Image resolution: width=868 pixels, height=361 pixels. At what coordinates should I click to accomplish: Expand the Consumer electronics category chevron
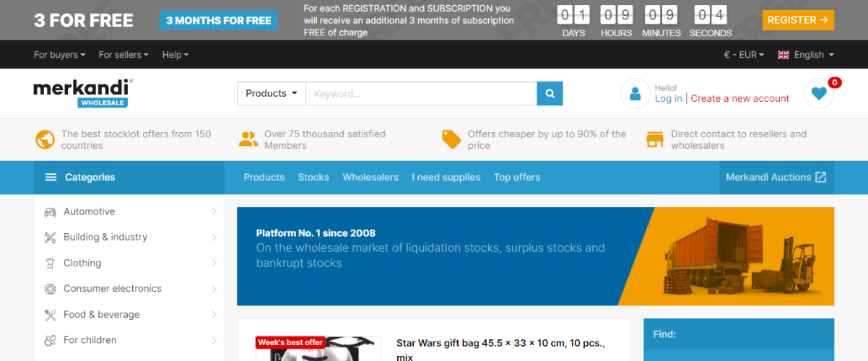point(214,289)
